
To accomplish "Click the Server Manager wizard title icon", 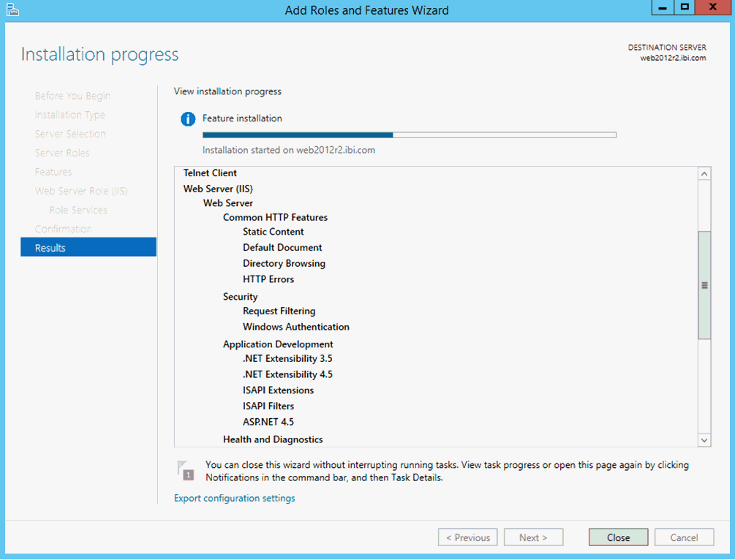I will tap(12, 10).
